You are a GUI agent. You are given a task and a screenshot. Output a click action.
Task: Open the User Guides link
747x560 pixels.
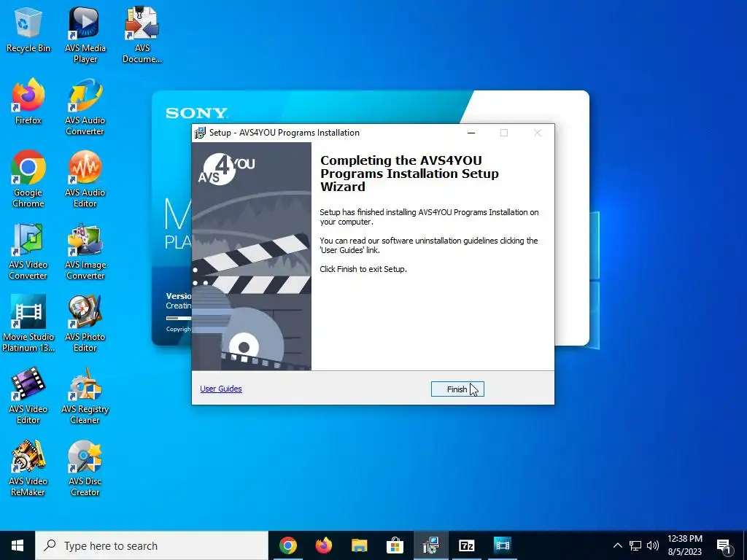click(221, 389)
